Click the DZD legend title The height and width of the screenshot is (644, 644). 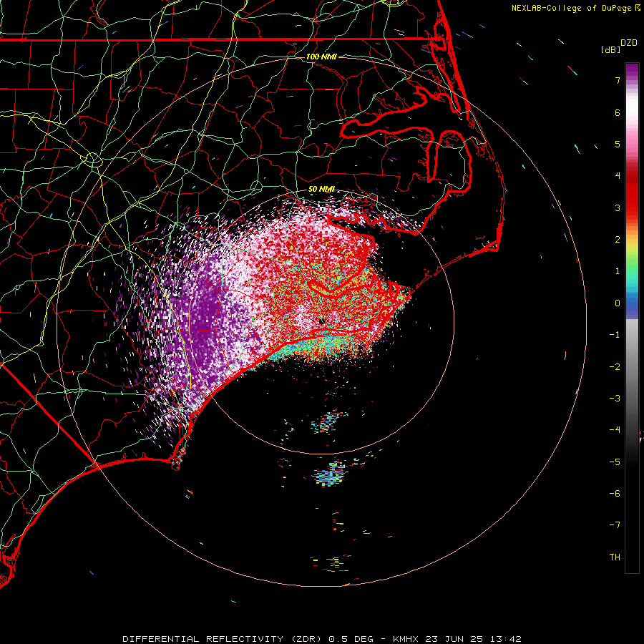(629, 43)
